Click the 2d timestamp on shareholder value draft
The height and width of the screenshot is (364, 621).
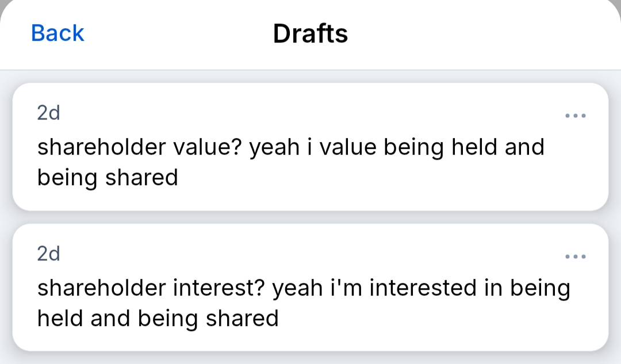(x=48, y=114)
